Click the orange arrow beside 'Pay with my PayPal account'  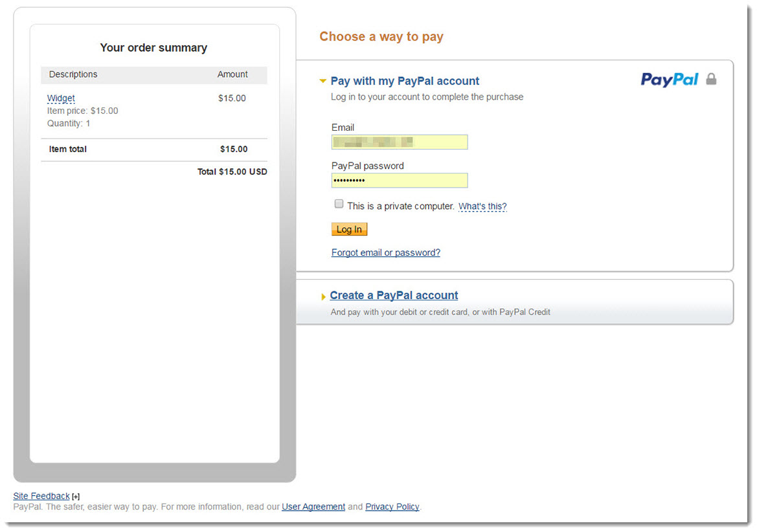322,81
